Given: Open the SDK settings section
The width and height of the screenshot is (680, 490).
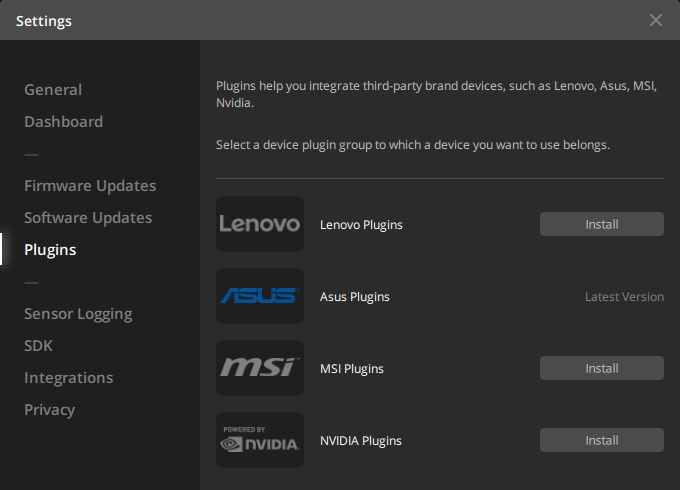Looking at the screenshot, I should (39, 346).
